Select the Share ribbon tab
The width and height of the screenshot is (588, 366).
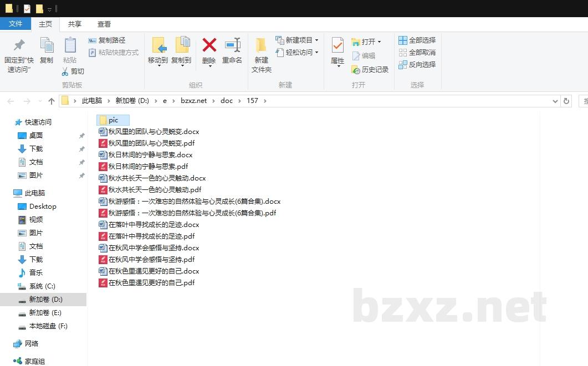[x=75, y=24]
